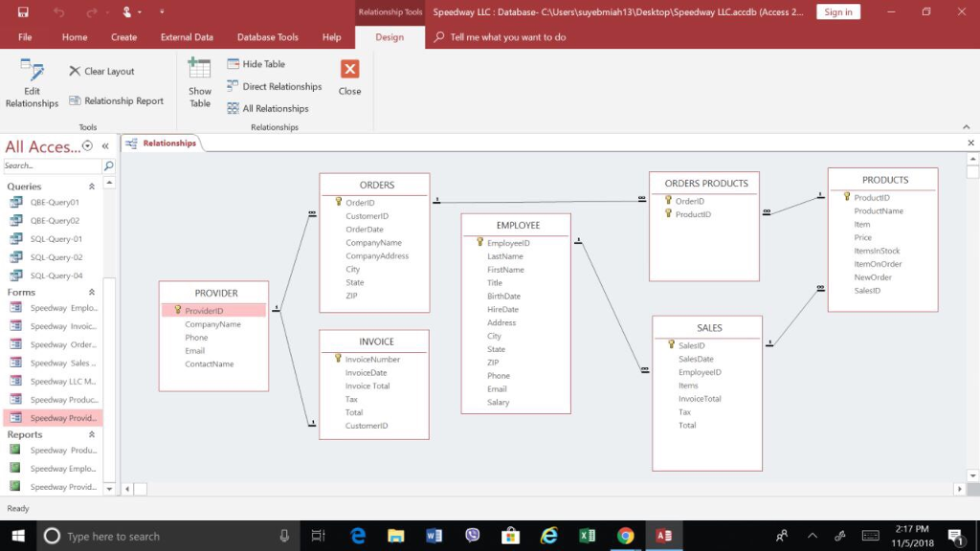Image resolution: width=980 pixels, height=551 pixels.
Task: Open Word from taskbar
Action: (x=434, y=536)
